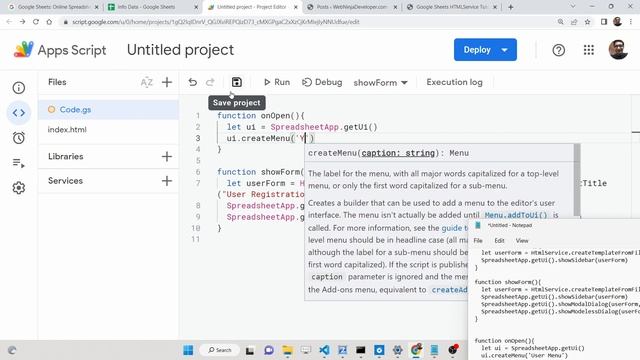
Task: Rename the Untitled project title
Action: point(180,50)
